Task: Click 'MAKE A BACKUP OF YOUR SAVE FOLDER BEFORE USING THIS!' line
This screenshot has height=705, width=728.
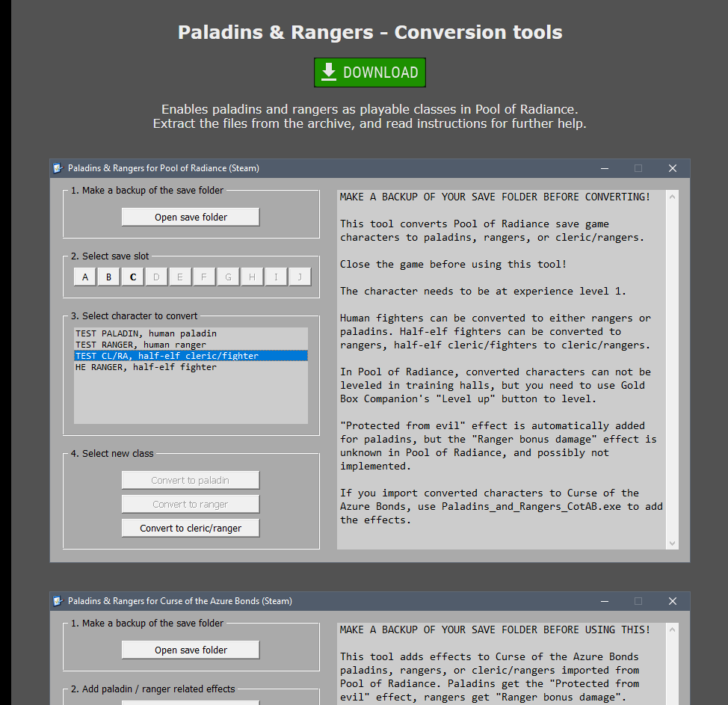Action: 495,629
